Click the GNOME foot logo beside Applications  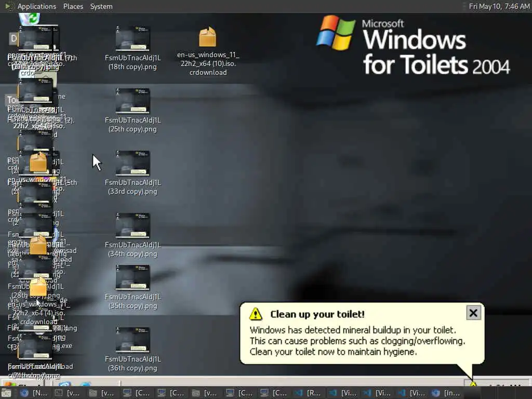pyautogui.click(x=8, y=6)
